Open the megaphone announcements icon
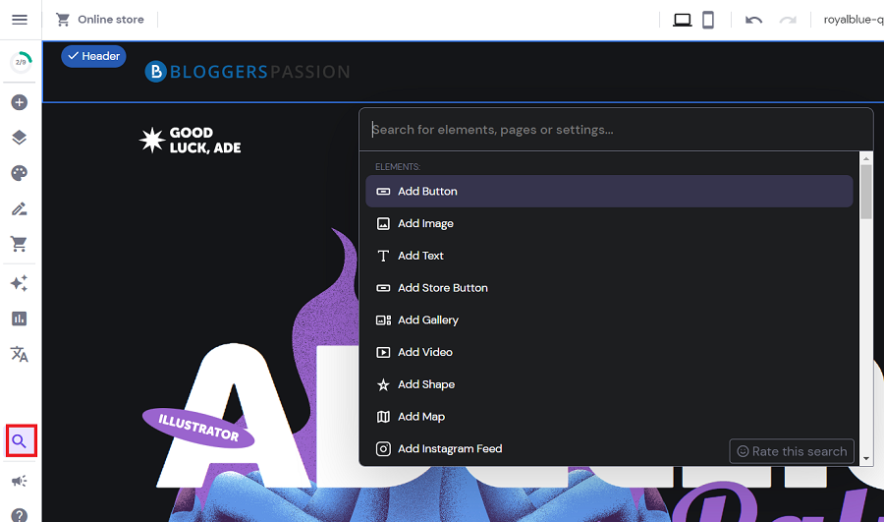 (x=19, y=481)
